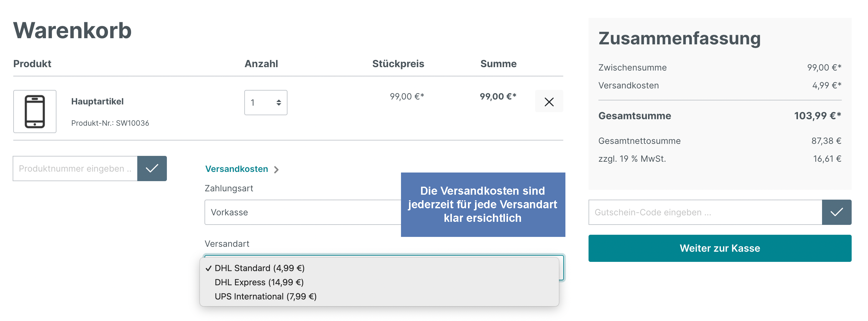Click the Gesamtnettosumme value 87,38 €

tap(826, 141)
